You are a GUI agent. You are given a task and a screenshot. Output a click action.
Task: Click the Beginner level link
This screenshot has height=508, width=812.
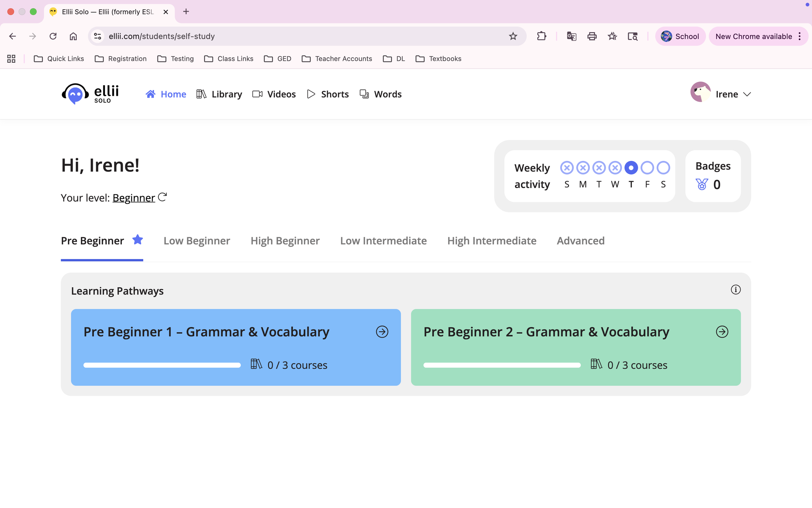pyautogui.click(x=133, y=198)
